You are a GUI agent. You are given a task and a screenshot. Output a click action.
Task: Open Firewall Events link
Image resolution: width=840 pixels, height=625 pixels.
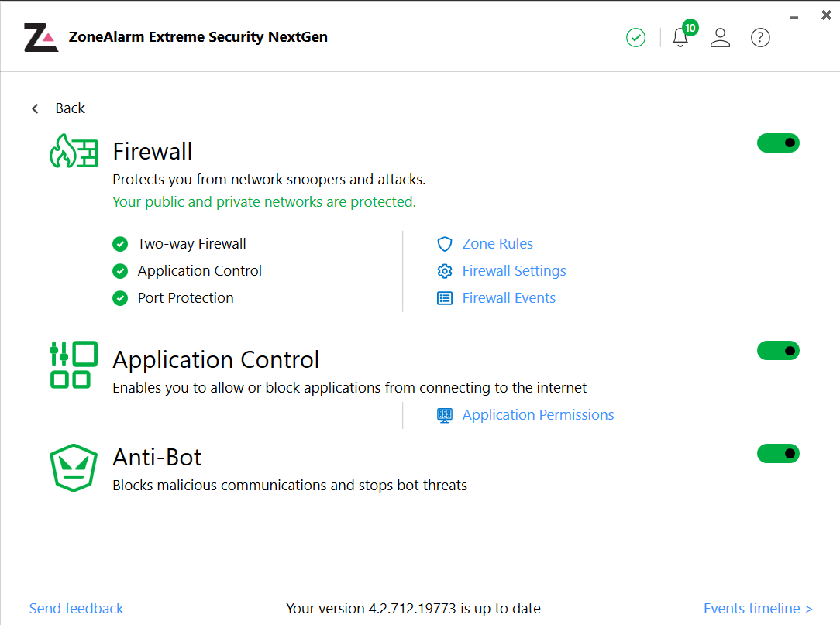click(508, 298)
